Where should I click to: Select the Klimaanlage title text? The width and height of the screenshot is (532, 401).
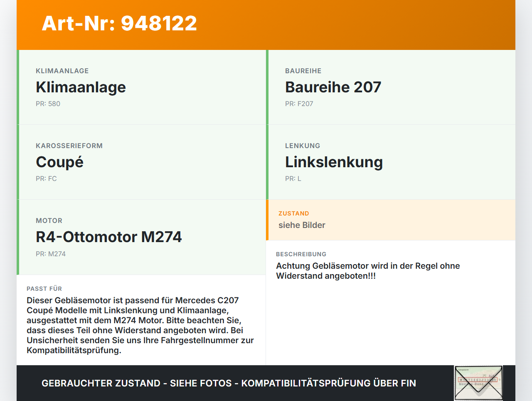tap(81, 87)
